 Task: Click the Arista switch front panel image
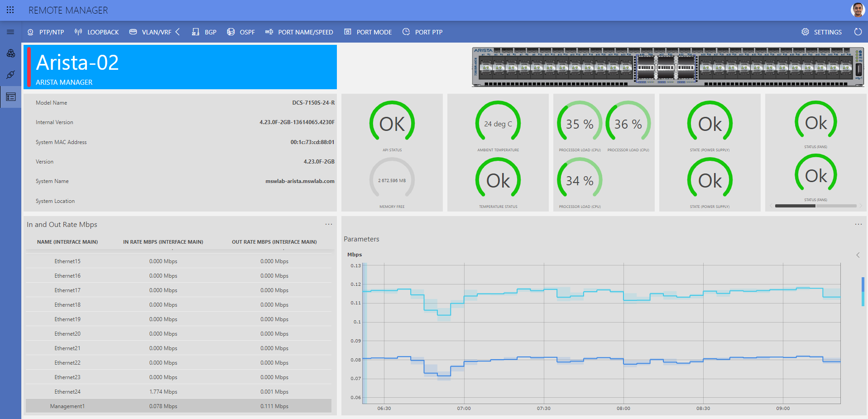coord(668,67)
